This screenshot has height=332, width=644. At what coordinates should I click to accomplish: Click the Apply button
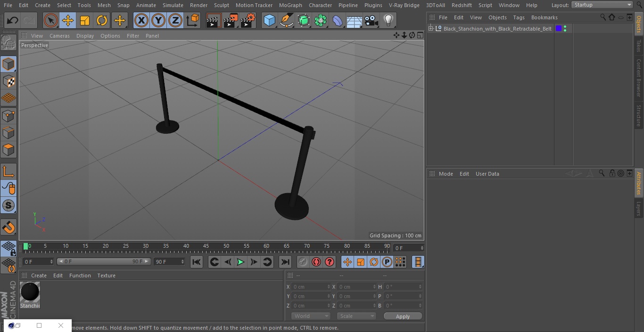(403, 316)
